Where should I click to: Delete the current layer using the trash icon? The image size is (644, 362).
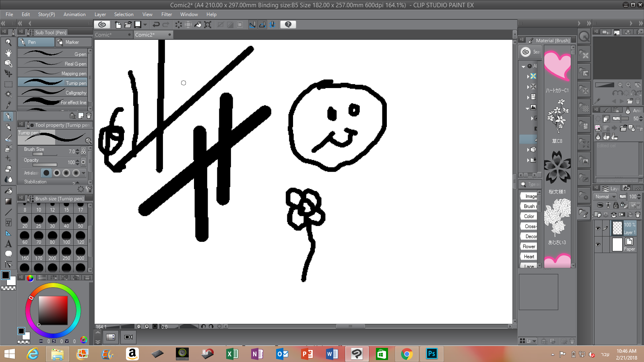click(x=638, y=214)
